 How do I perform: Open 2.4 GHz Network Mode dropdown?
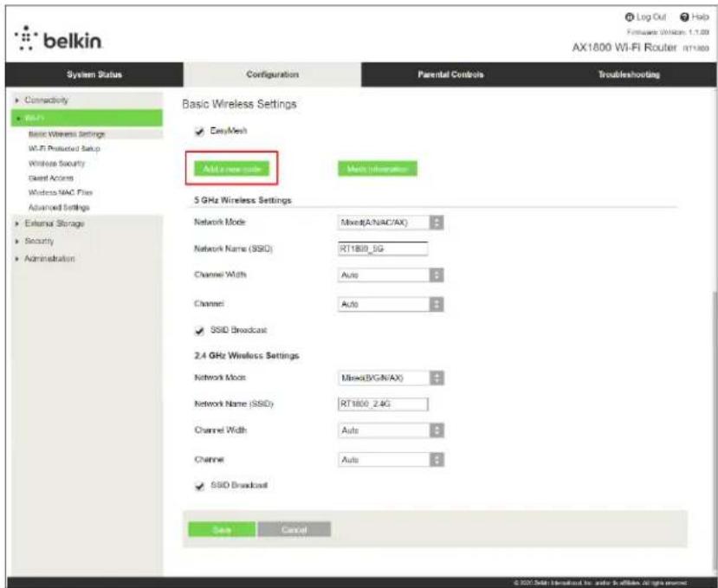tap(391, 378)
